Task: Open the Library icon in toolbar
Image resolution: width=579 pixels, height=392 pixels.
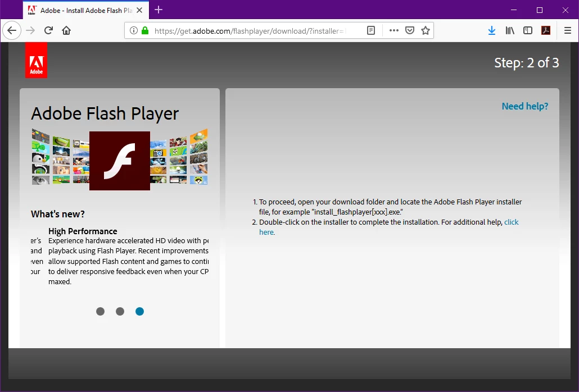Action: pyautogui.click(x=510, y=30)
